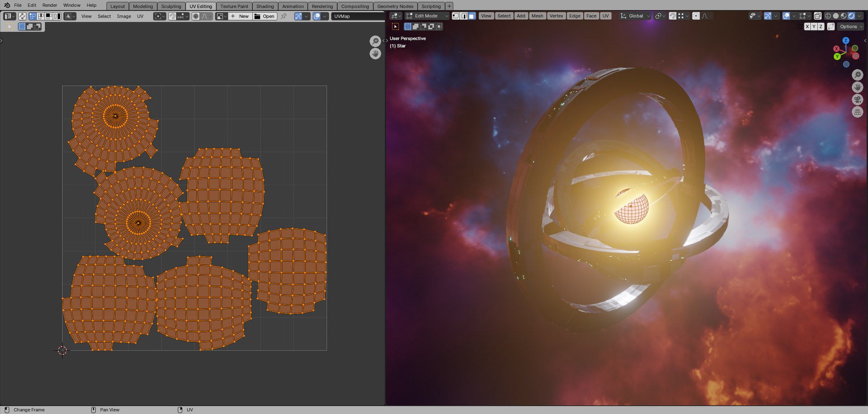
Task: Toggle Z axis mirror button
Action: pyautogui.click(x=821, y=27)
